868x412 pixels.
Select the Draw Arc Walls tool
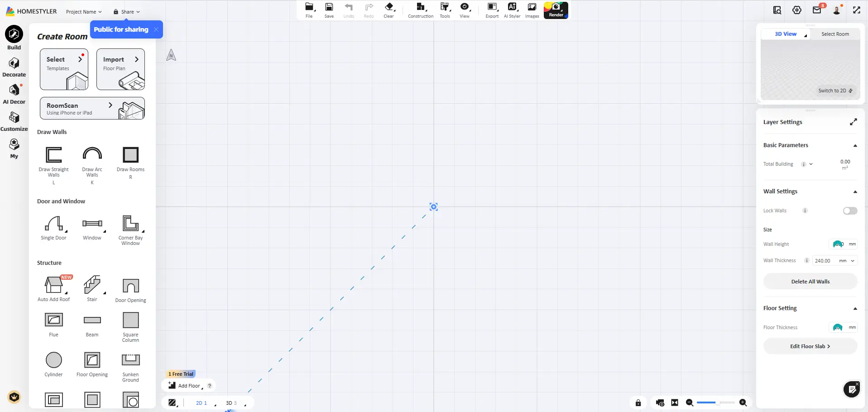[92, 160]
